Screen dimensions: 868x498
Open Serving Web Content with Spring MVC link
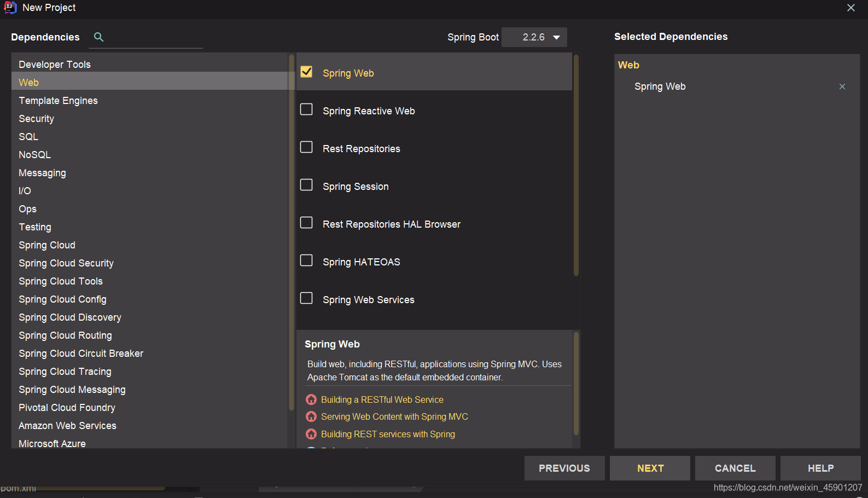pyautogui.click(x=394, y=416)
